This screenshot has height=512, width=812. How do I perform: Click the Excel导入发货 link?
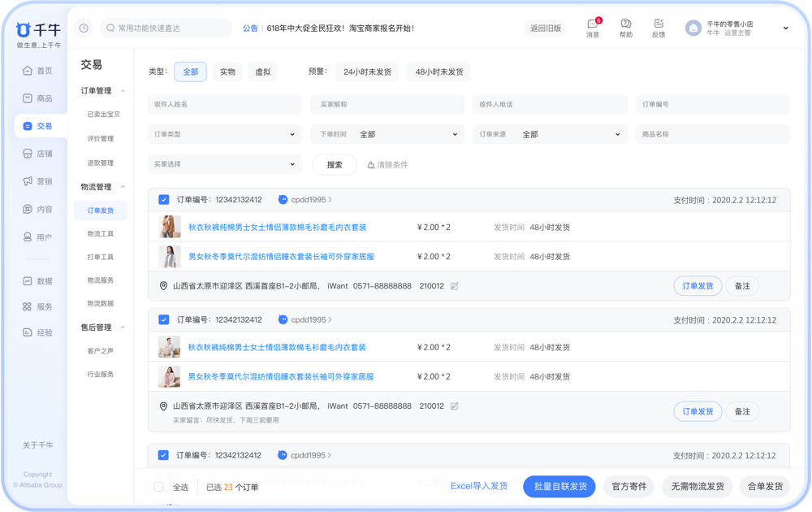[479, 486]
